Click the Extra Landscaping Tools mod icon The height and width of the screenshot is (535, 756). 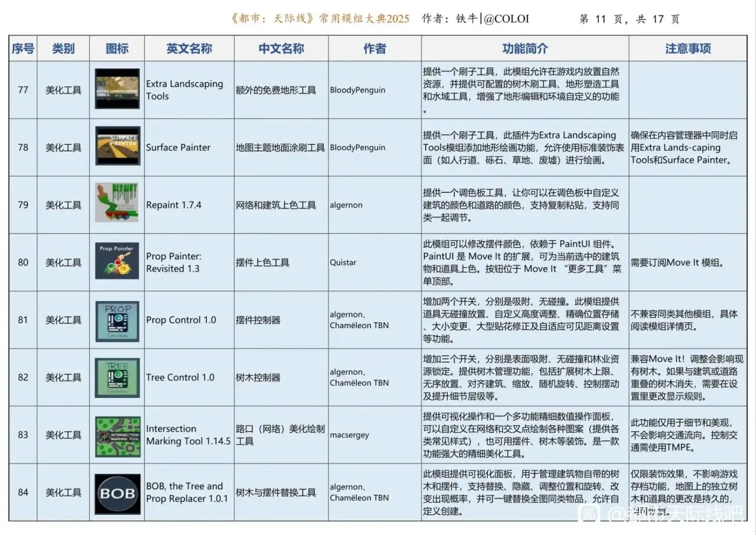(x=117, y=89)
